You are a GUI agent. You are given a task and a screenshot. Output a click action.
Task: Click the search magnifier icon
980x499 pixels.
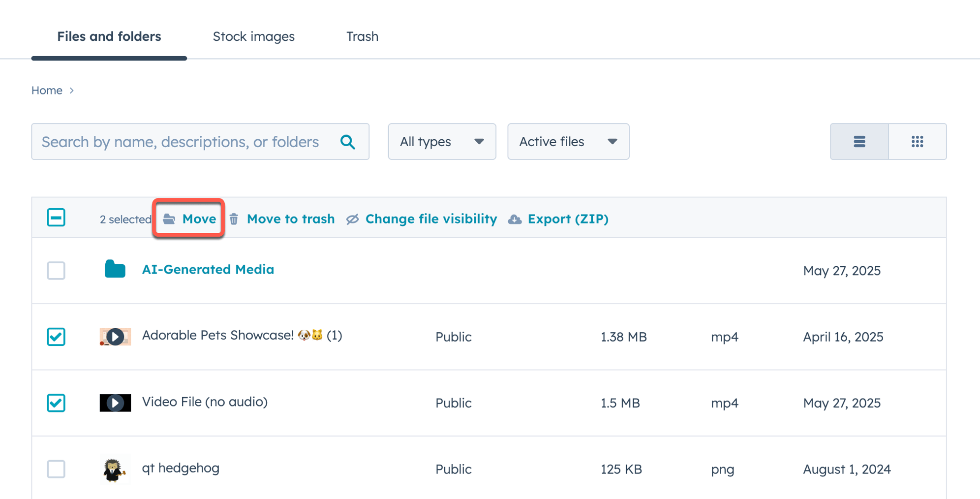pos(348,142)
